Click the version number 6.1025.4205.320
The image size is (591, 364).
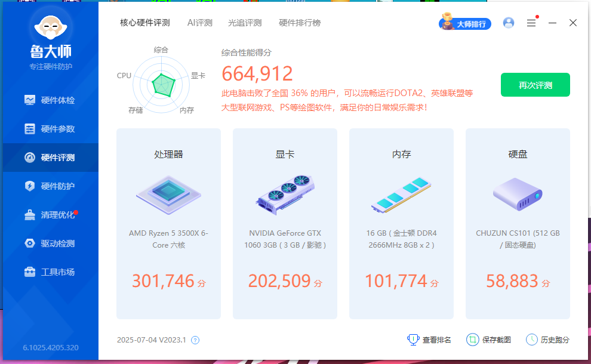click(x=51, y=348)
